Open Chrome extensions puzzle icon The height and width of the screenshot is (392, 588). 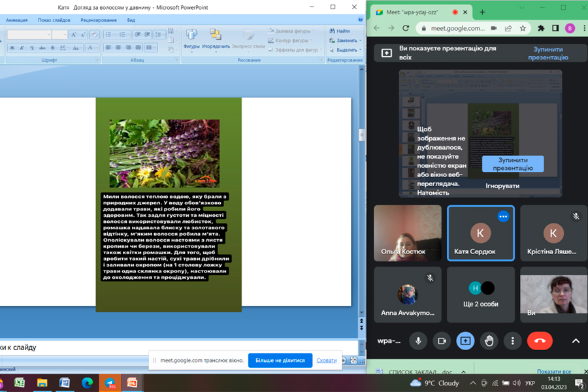pos(541,28)
